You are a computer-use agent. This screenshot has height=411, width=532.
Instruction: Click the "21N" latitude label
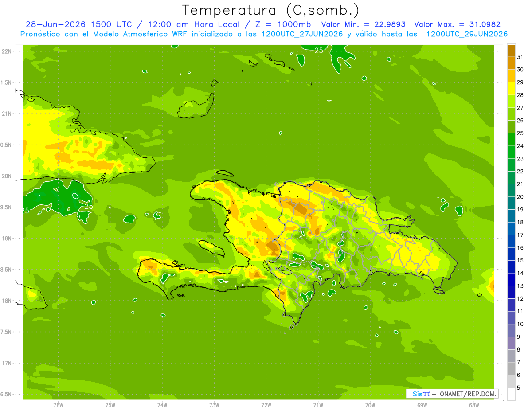7,114
